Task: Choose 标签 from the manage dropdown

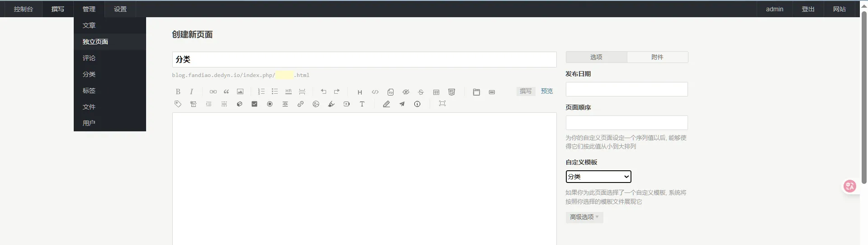Action: (x=110, y=91)
